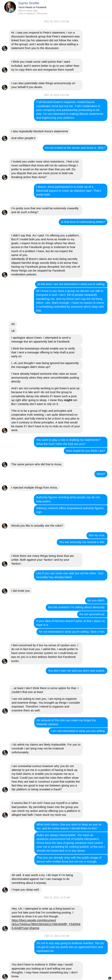112x980 pixels.
Task: Click avatar beside "I did invite you" message
Action: point(5,591)
